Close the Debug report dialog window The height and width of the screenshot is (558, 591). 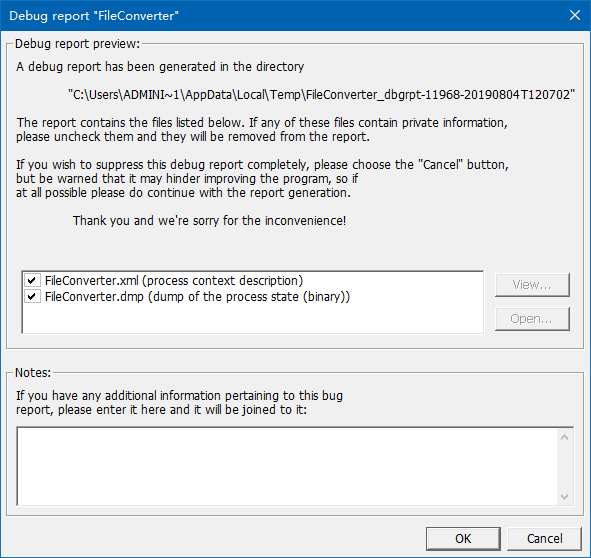tap(574, 15)
